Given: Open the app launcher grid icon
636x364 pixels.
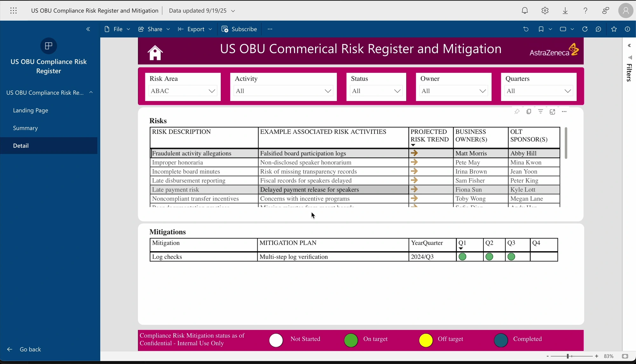Looking at the screenshot, I should 13,10.
